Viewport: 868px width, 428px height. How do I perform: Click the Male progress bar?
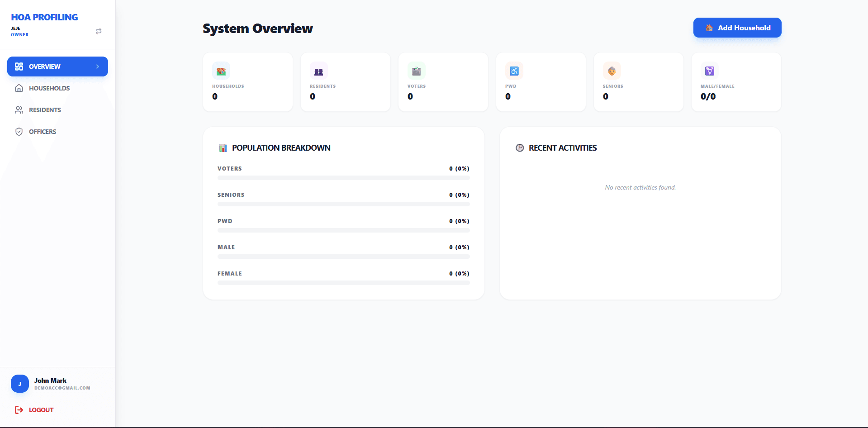point(344,257)
